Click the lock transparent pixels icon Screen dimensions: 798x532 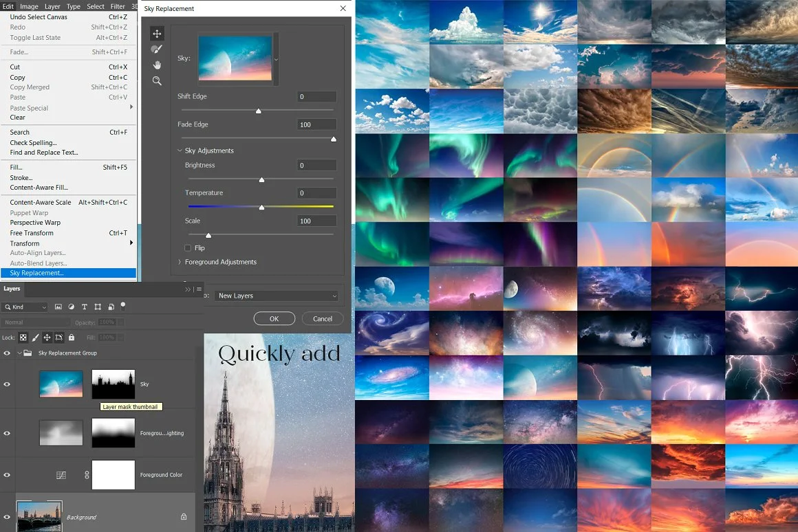23,337
